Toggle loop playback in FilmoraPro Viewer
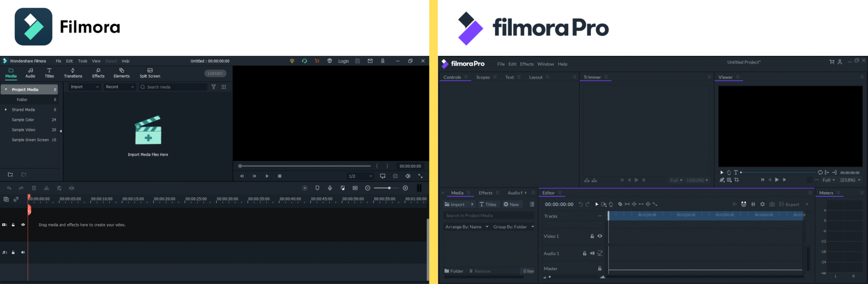 coord(820,172)
